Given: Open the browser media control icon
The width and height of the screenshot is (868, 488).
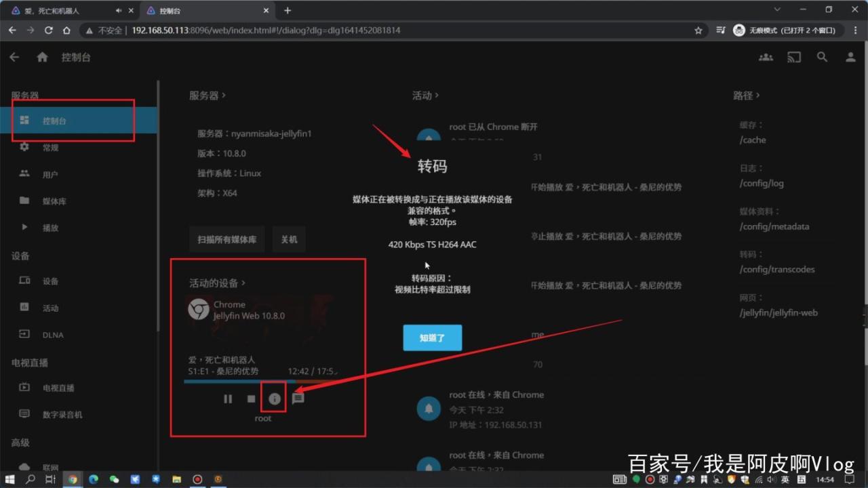Looking at the screenshot, I should click(x=721, y=30).
